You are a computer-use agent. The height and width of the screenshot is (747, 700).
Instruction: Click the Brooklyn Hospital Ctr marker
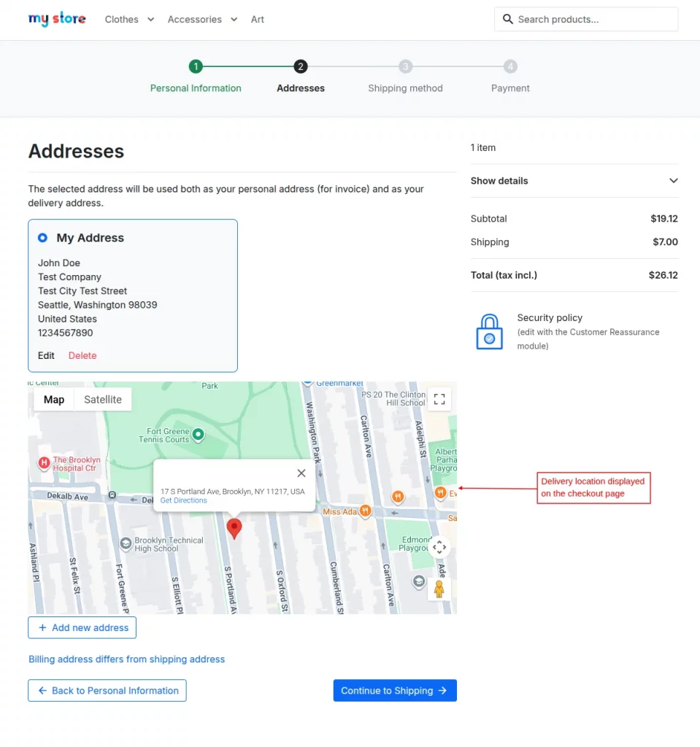point(44,462)
